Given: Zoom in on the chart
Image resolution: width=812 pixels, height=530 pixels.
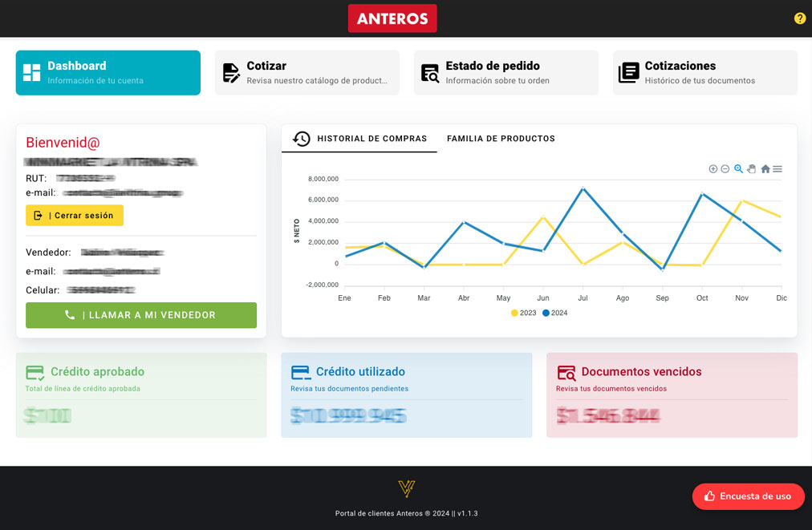Looking at the screenshot, I should coord(713,168).
